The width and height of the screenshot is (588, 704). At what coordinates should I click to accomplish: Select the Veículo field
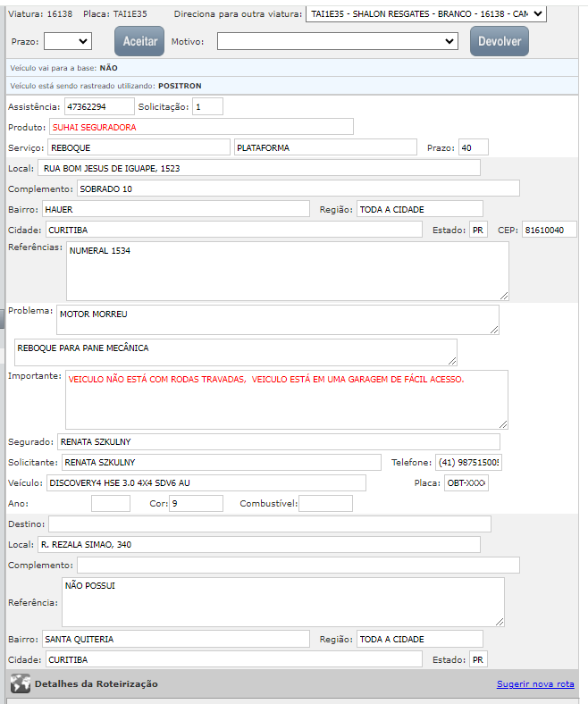pyautogui.click(x=206, y=483)
